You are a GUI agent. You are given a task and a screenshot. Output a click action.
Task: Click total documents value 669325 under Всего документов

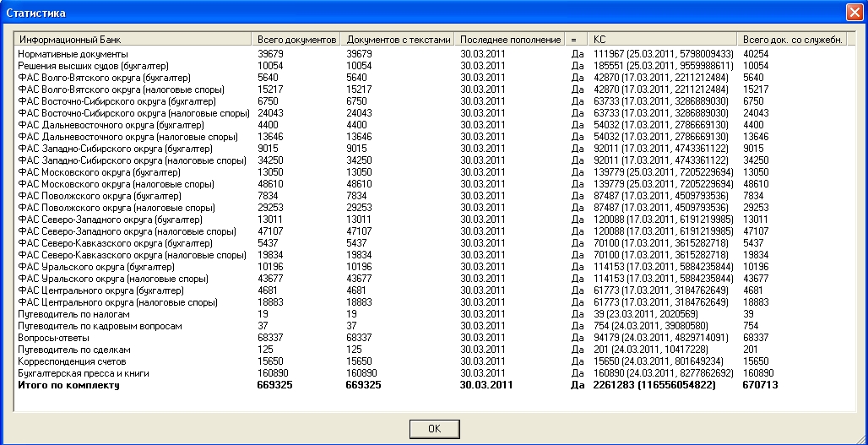274,385
